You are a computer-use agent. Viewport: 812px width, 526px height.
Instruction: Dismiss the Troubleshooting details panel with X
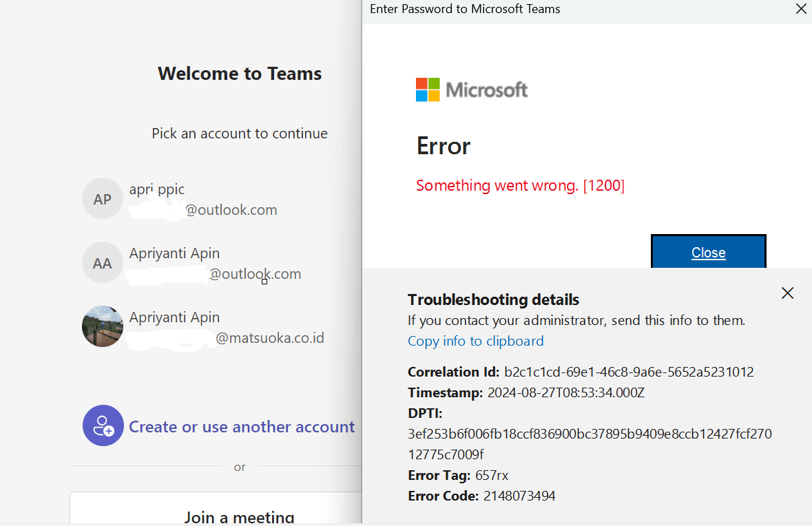(787, 293)
